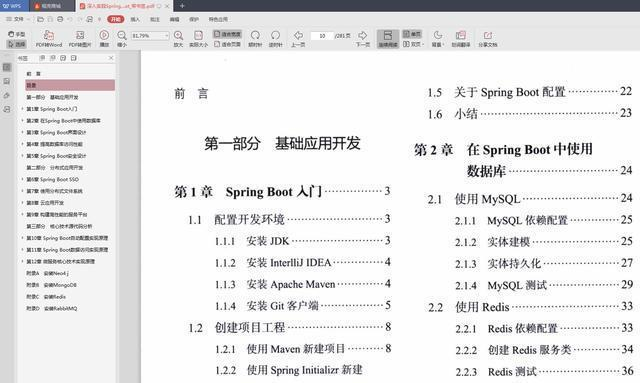
Task: Select the 保护 ribbon tab
Action: click(x=194, y=19)
